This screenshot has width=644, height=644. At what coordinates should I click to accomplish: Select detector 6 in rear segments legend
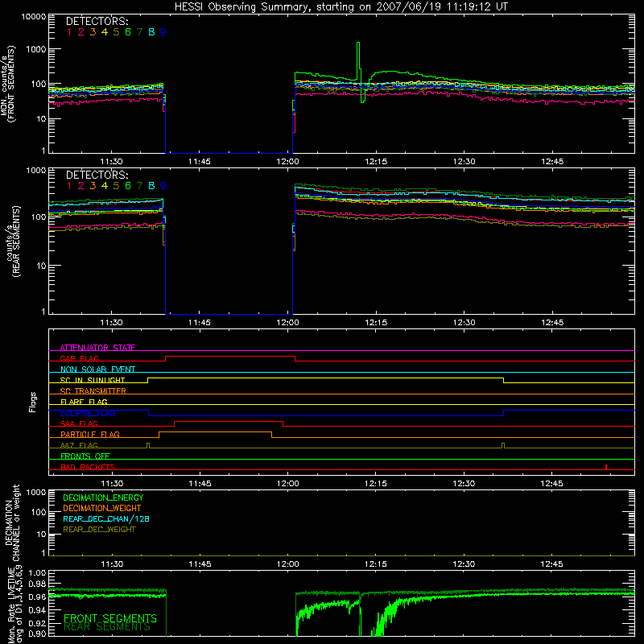tap(128, 186)
